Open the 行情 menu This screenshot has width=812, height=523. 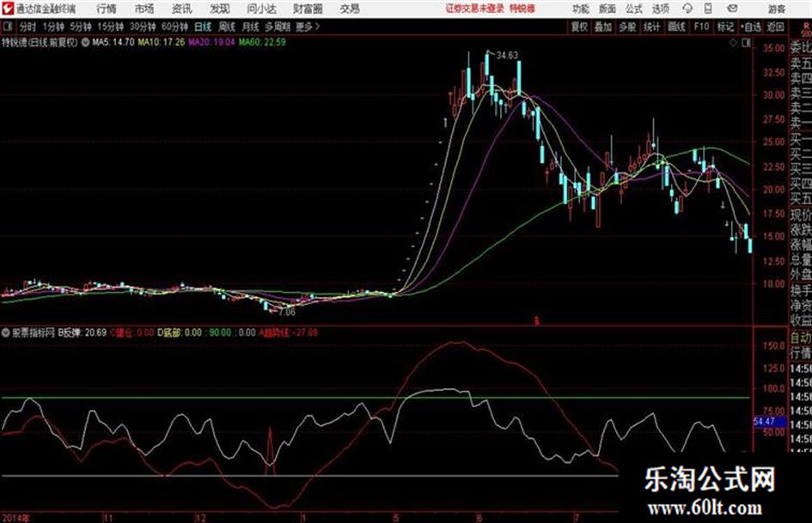point(107,9)
